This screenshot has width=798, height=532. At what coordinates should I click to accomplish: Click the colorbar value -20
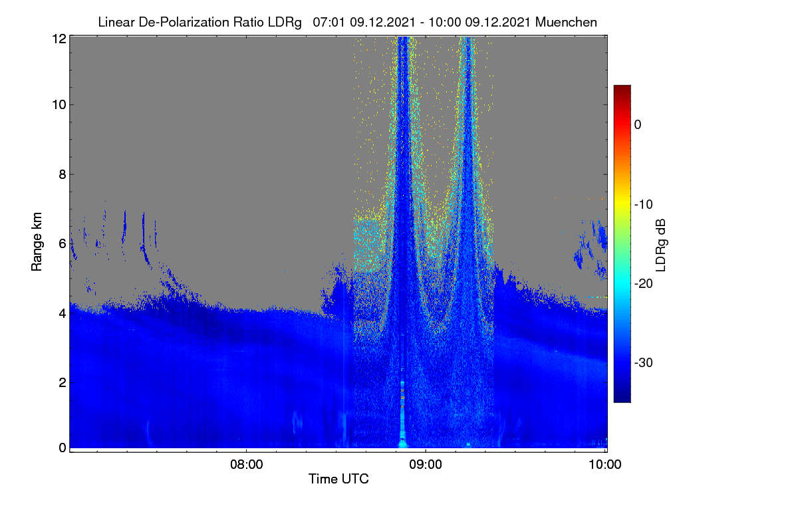click(x=642, y=284)
